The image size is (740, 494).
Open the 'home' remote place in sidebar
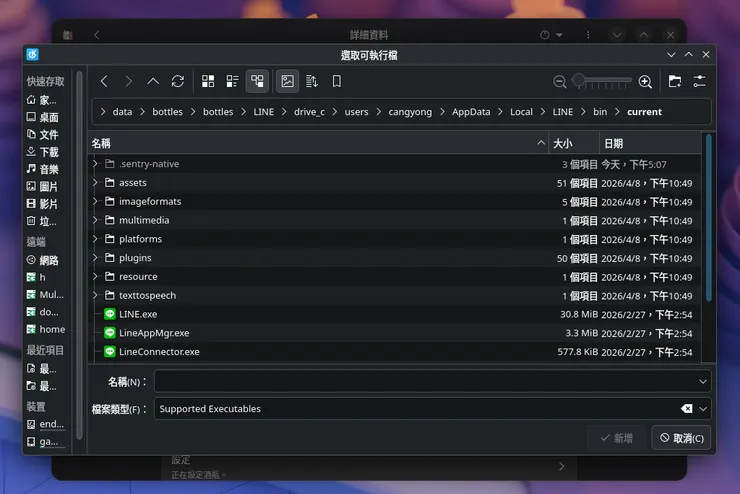click(x=46, y=329)
